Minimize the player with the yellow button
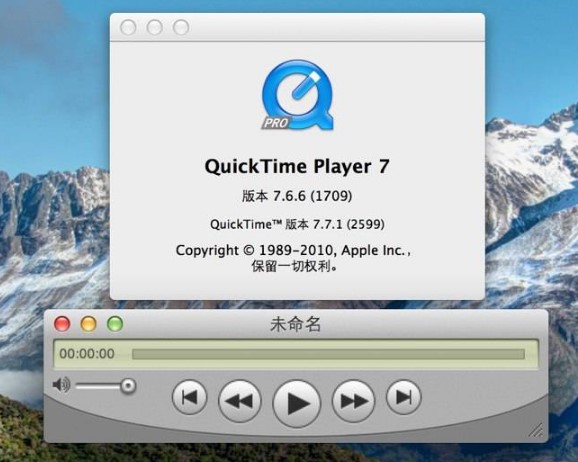The image size is (578, 462). [88, 324]
